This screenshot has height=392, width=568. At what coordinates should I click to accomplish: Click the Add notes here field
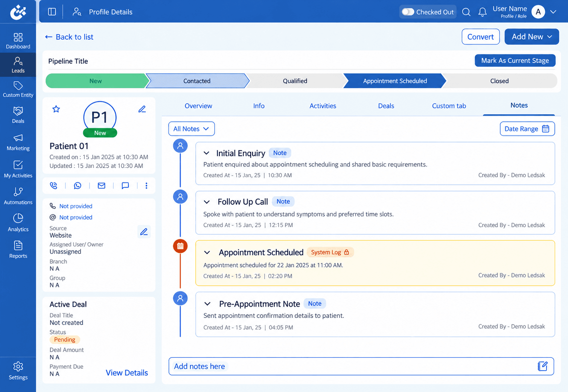coord(361,366)
